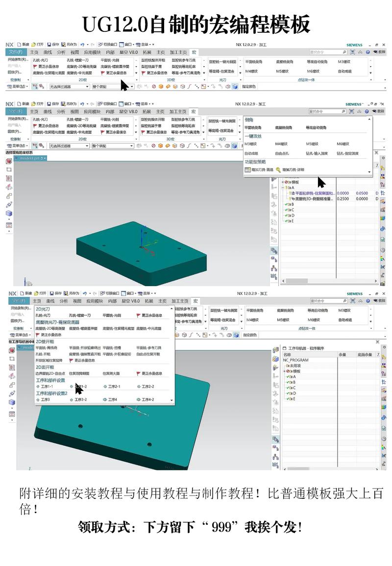Click 0.0500 value in middle window navigator
The width and height of the screenshot is (392, 566).
[x=362, y=194]
